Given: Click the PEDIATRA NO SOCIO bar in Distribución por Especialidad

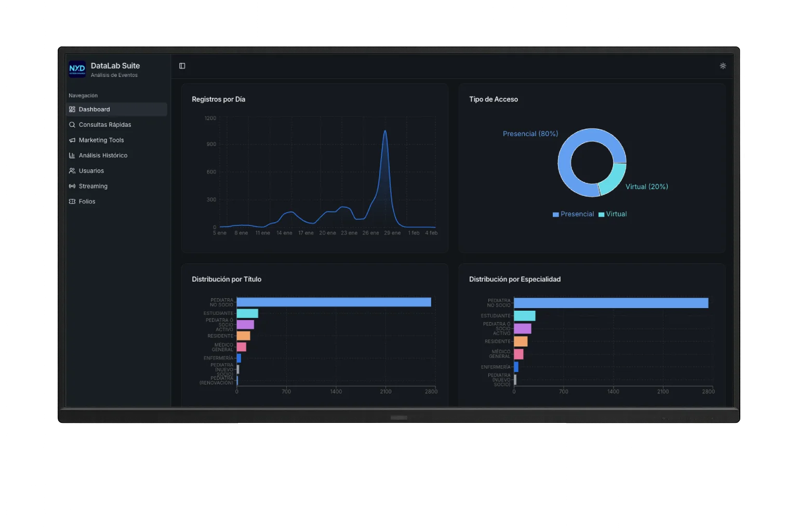Looking at the screenshot, I should point(611,303).
